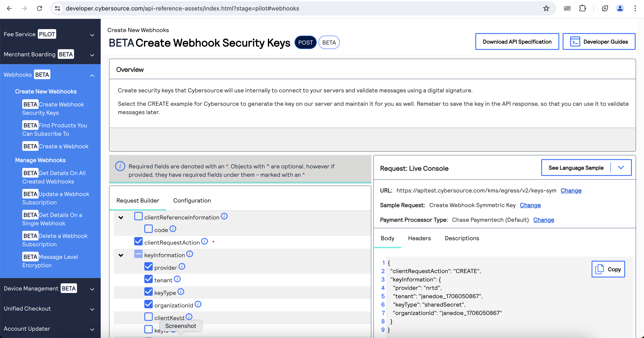
Task: Click info icon beside organizationId
Action: tap(198, 304)
